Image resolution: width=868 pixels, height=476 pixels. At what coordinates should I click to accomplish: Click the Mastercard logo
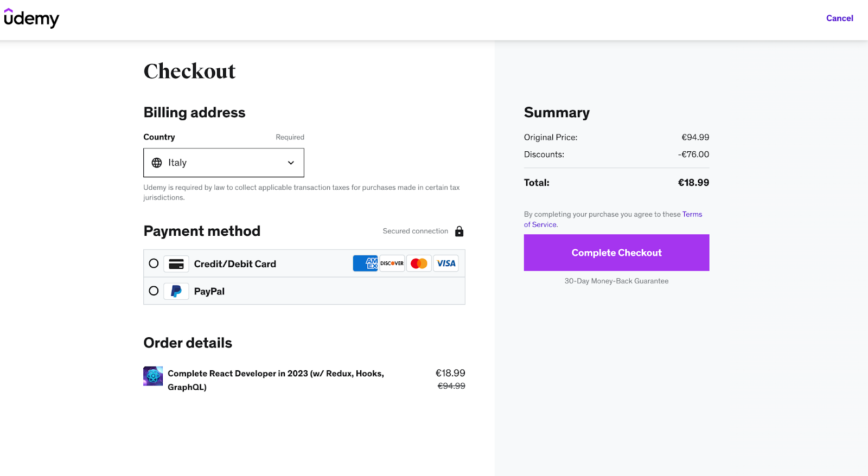(x=419, y=263)
